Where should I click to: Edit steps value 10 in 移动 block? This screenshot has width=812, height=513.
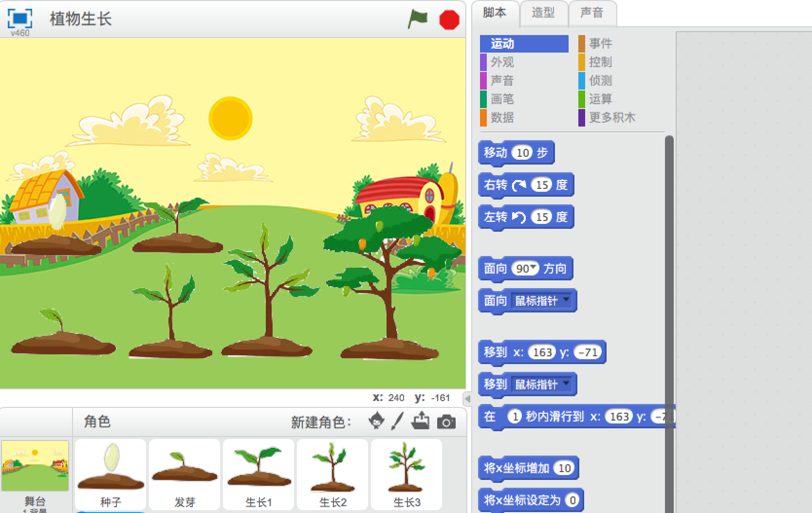click(522, 153)
